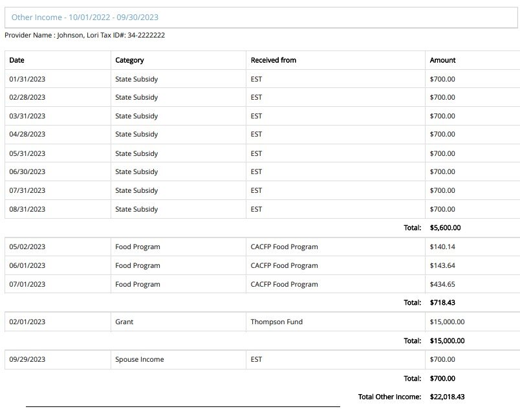Select the 05/02/2023 Food Program date
Image resolution: width=520 pixels, height=420 pixels.
(x=27, y=247)
